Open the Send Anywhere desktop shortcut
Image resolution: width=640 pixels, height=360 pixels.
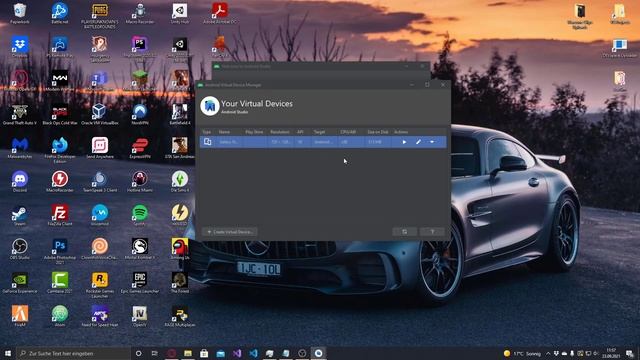(100, 148)
